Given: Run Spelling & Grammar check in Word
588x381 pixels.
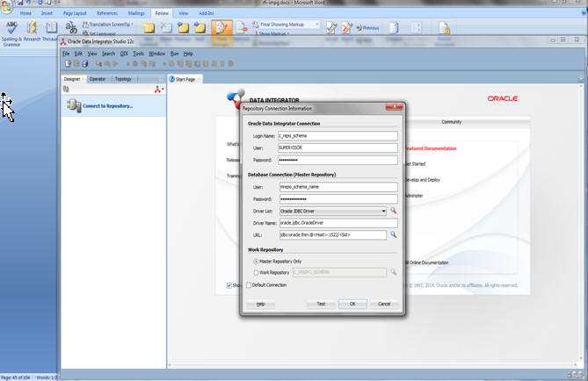Looking at the screenshot, I should coord(11,33).
